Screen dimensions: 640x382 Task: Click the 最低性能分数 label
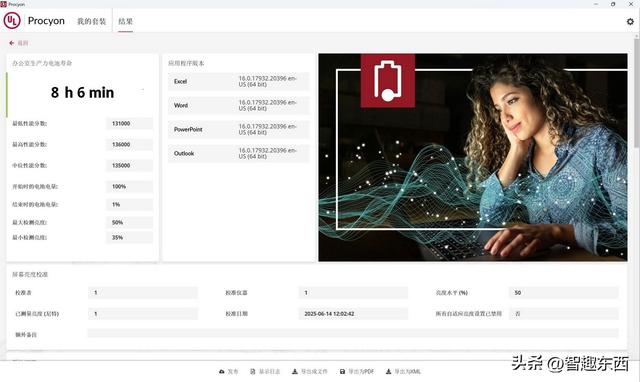pos(29,124)
